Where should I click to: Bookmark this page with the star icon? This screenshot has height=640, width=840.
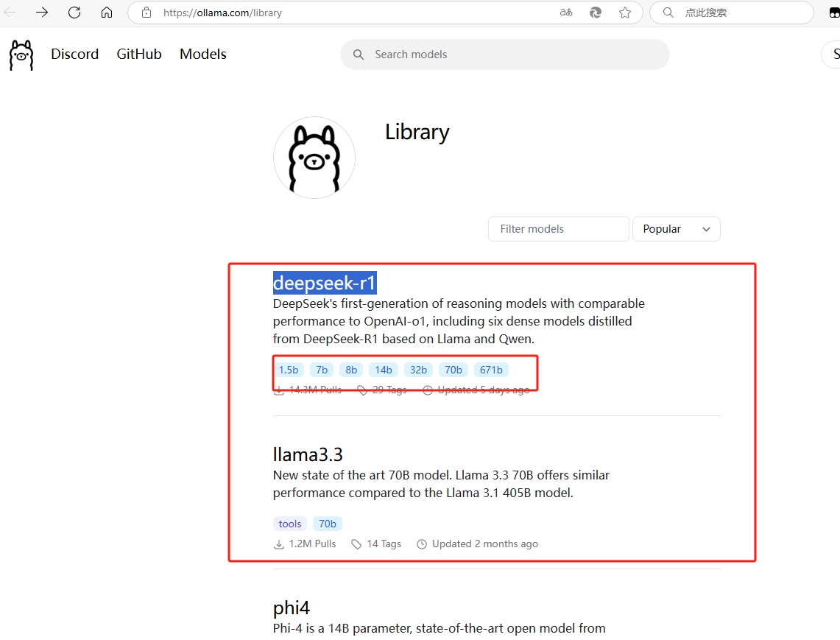click(624, 13)
